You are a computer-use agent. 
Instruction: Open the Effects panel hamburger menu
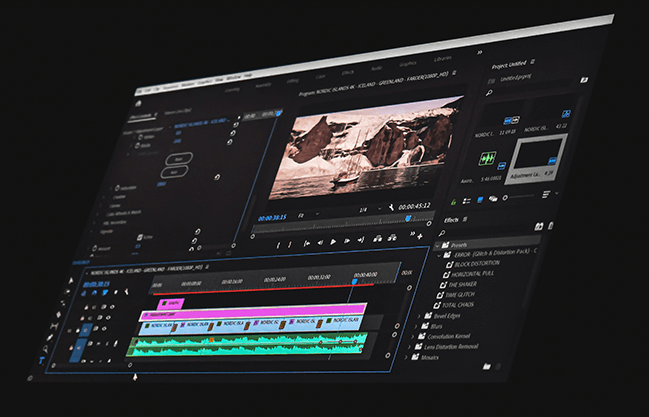(464, 219)
